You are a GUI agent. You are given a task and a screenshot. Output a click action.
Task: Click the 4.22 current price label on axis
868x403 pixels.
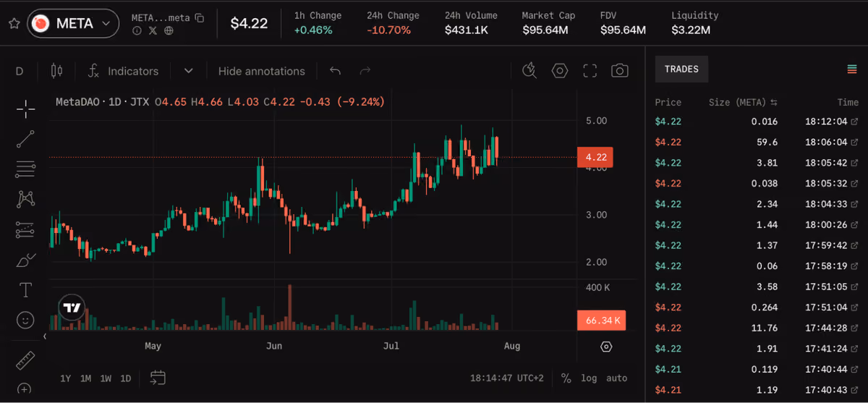point(595,157)
